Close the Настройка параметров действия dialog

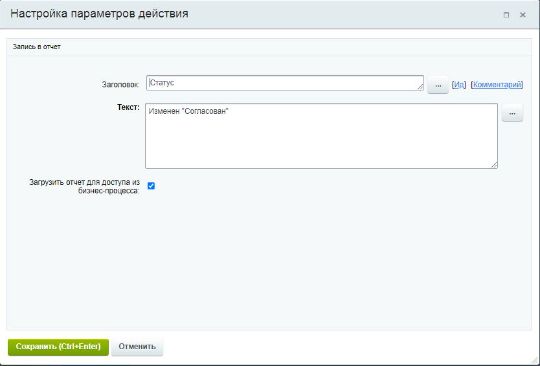click(523, 15)
